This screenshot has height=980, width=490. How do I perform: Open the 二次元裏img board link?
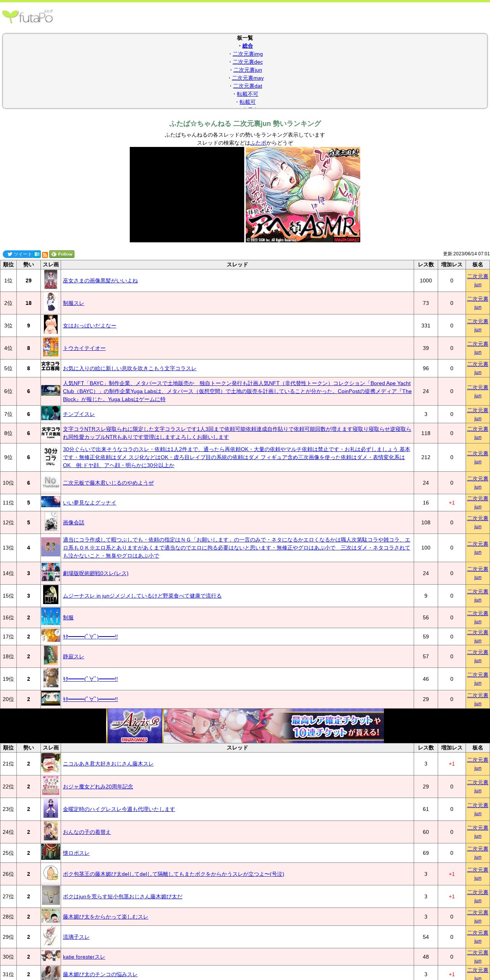click(x=248, y=54)
